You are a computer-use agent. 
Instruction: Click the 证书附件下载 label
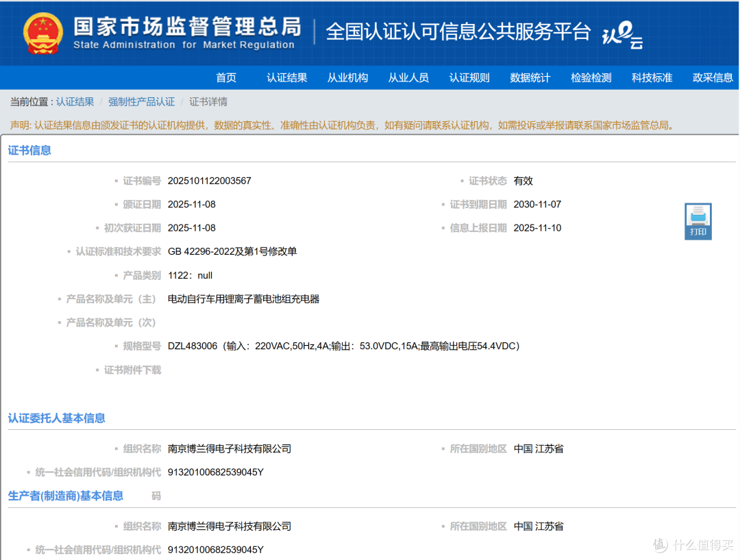coord(133,370)
